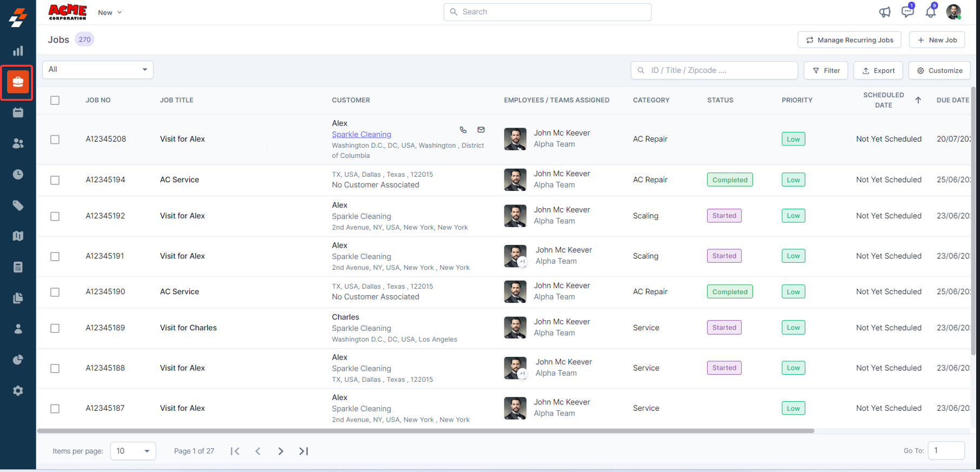980x472 pixels.
Task: Click the Scheduled Date column header
Action: (x=883, y=100)
